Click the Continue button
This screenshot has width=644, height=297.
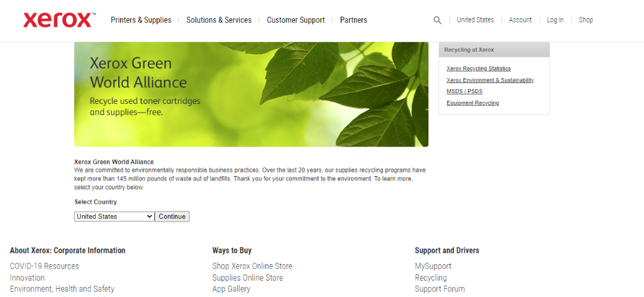[172, 216]
